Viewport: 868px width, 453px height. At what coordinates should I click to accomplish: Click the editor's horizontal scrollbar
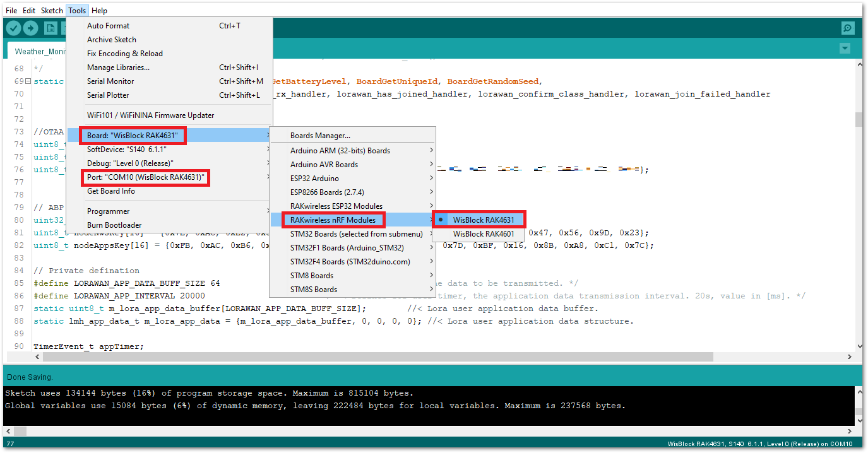pos(379,356)
